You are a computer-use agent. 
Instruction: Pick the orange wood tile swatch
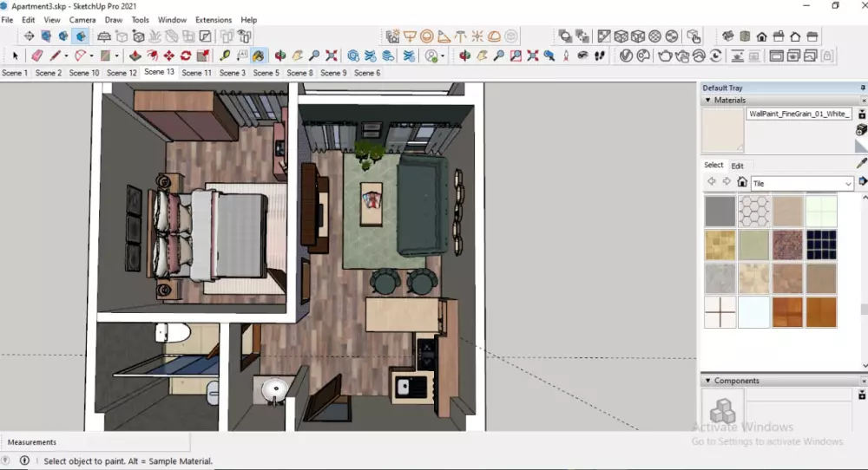point(787,312)
